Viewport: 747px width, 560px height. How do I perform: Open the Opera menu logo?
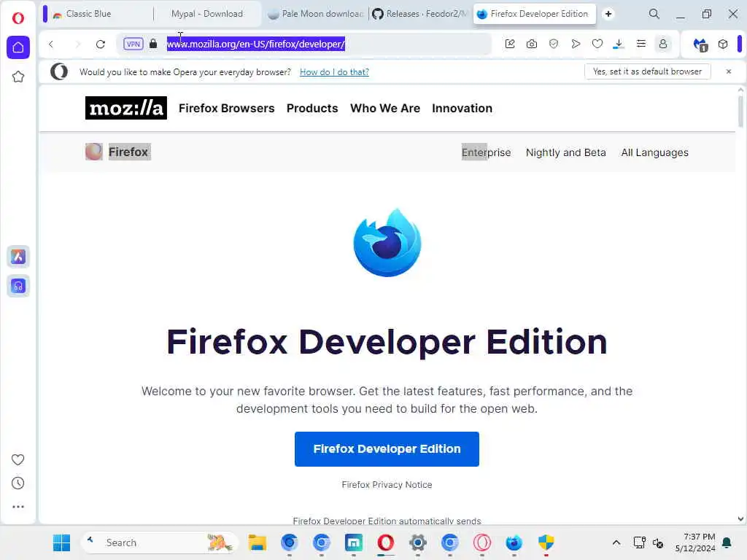[18, 18]
